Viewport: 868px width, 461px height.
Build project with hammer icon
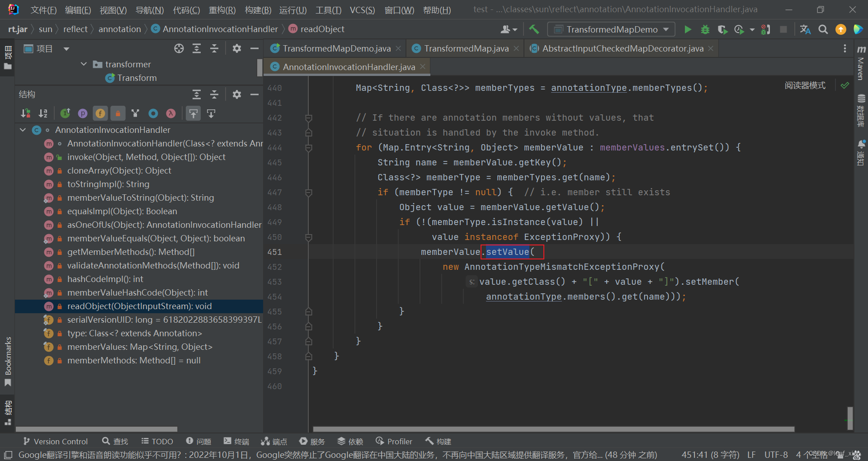point(534,29)
